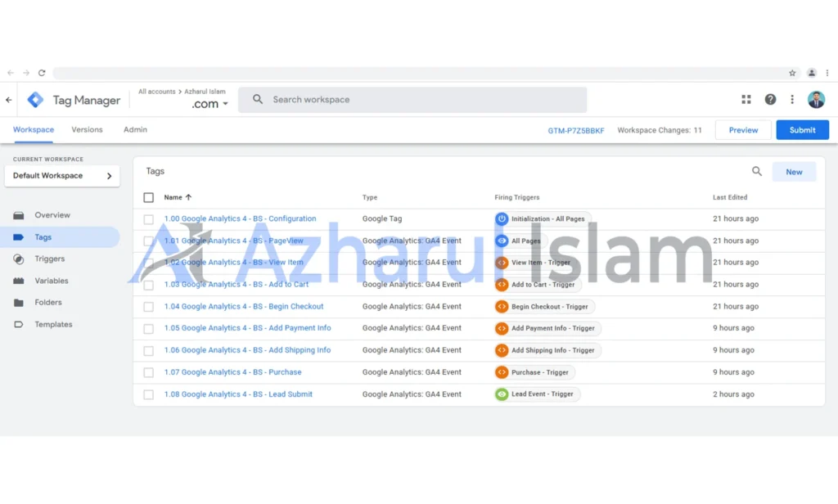
Task: Click the Submit button
Action: [802, 130]
